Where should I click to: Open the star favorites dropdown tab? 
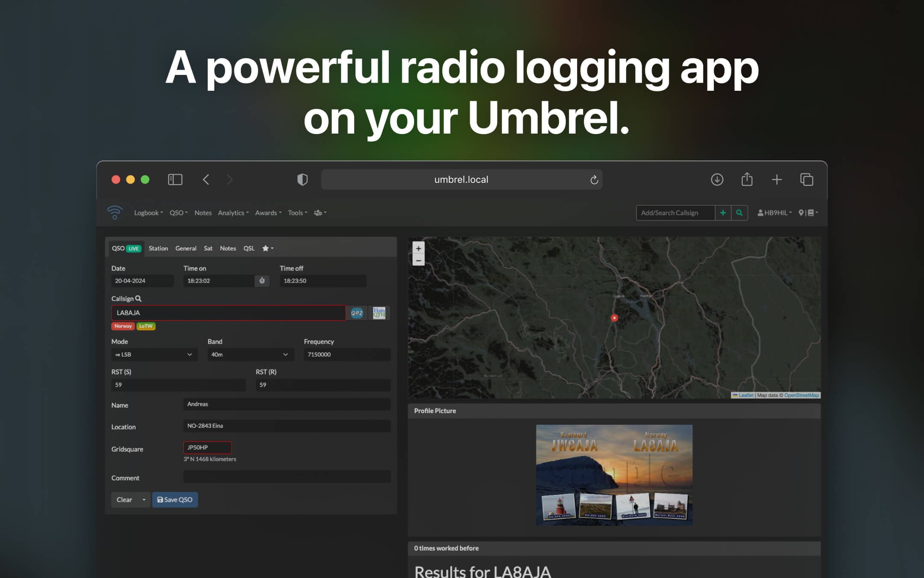tap(268, 248)
